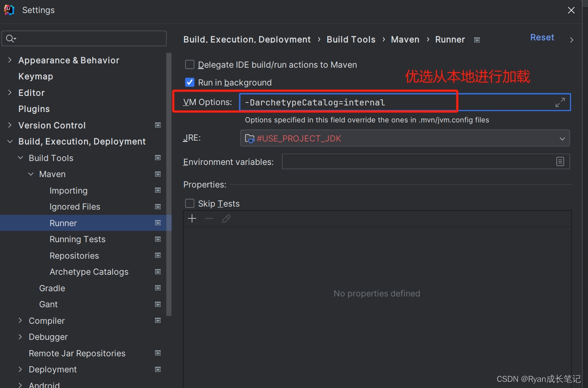Add a new property with the plus icon
The width and height of the screenshot is (588, 388).
coord(192,219)
